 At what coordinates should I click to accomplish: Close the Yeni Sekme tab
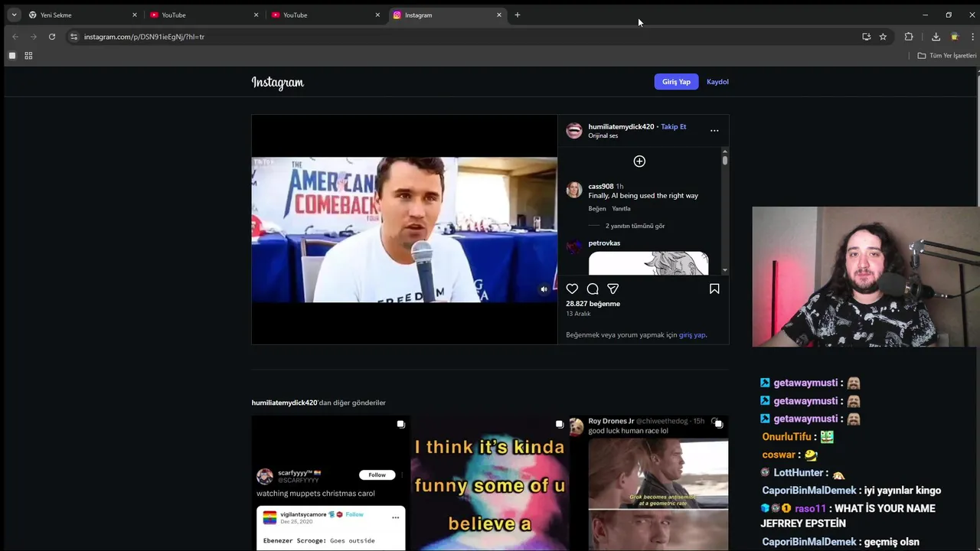pyautogui.click(x=135, y=15)
